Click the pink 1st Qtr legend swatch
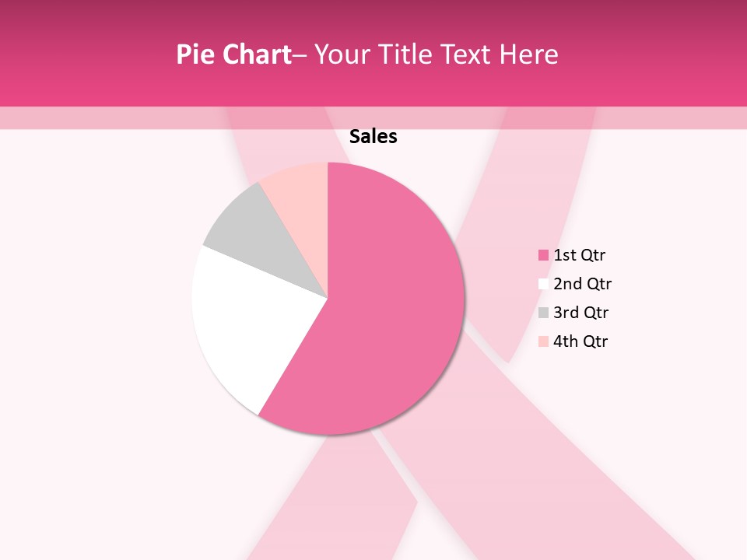This screenshot has width=747, height=560. [543, 255]
